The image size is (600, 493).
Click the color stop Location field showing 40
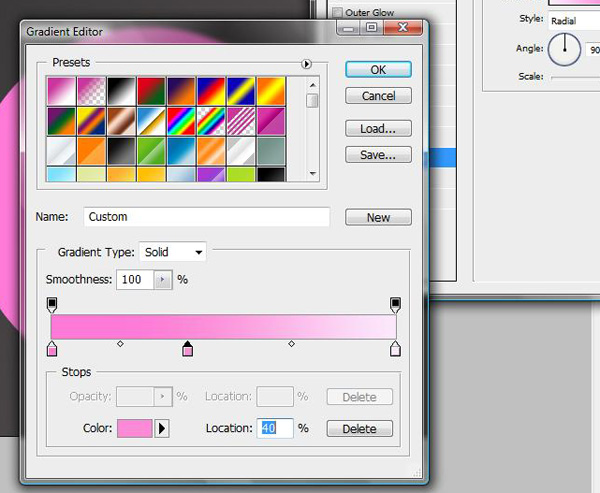275,428
